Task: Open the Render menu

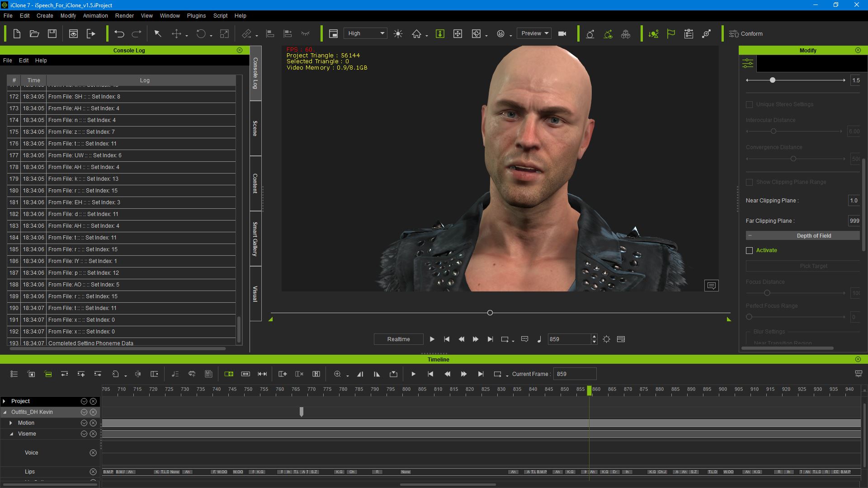Action: click(x=124, y=15)
